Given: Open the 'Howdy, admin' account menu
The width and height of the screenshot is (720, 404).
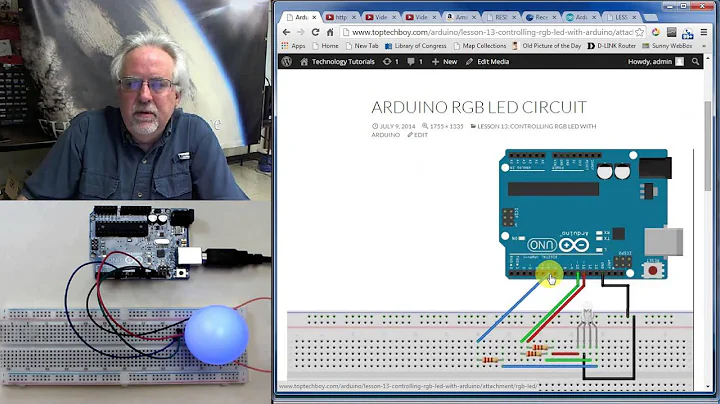Looking at the screenshot, I should pos(656,62).
